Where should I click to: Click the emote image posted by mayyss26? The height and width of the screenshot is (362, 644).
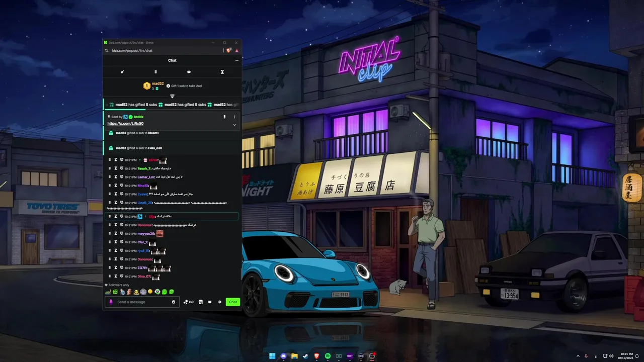click(x=159, y=234)
